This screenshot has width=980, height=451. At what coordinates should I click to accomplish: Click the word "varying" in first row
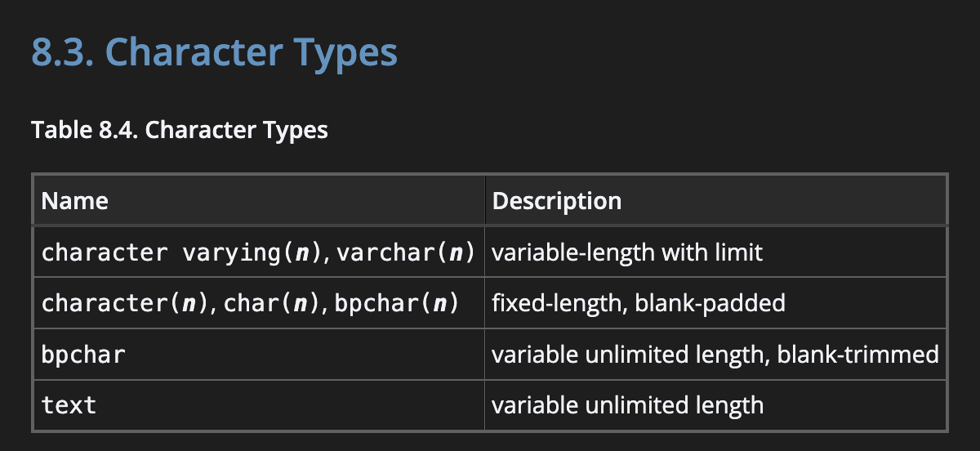click(x=231, y=253)
